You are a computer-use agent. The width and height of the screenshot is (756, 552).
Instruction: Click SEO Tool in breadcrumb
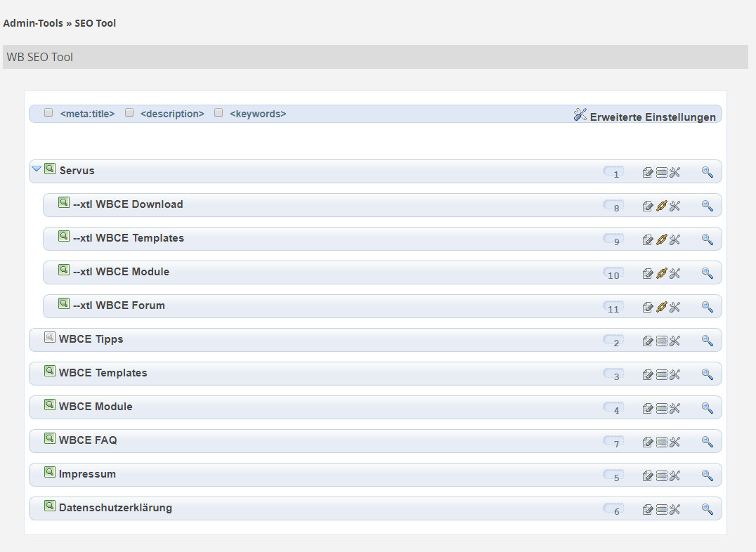click(x=95, y=23)
